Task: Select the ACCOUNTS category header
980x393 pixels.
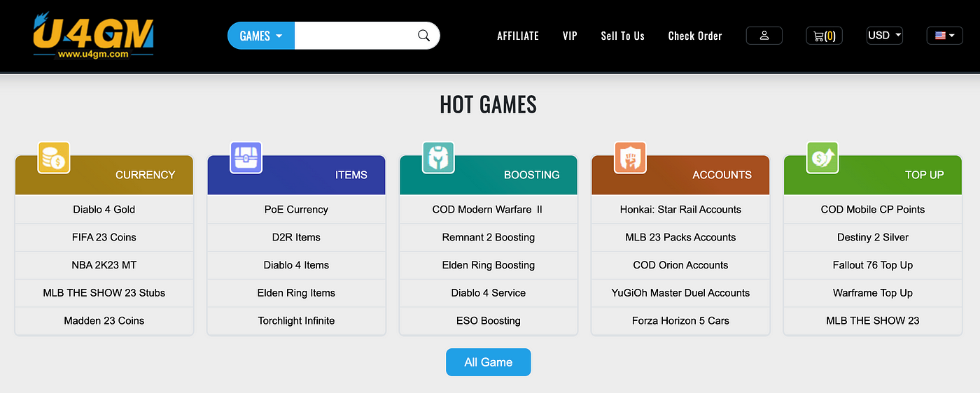Action: (x=680, y=175)
